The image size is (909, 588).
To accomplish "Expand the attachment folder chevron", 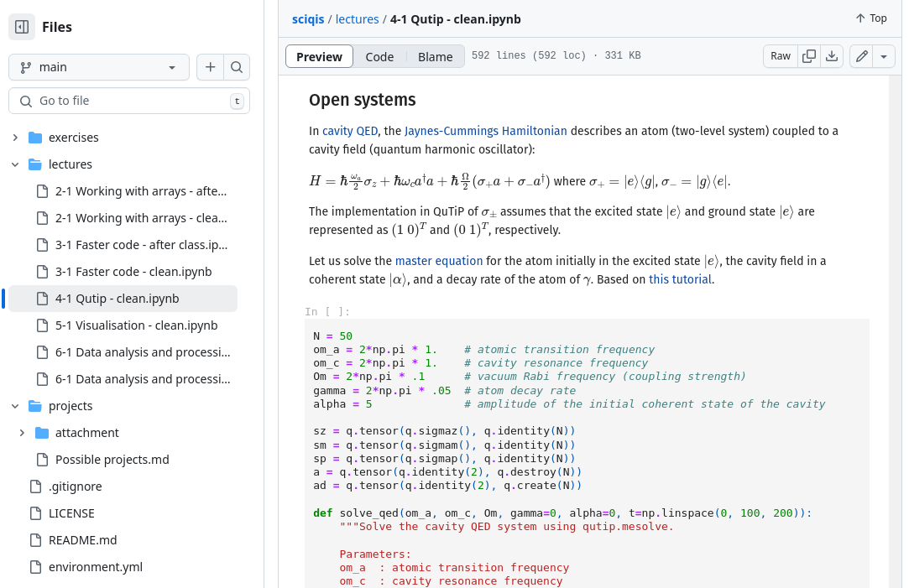I will [22, 433].
